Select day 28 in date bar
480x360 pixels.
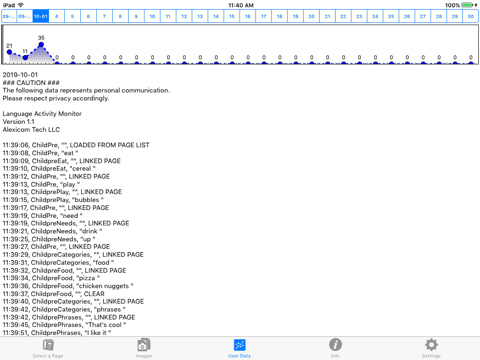click(x=439, y=16)
